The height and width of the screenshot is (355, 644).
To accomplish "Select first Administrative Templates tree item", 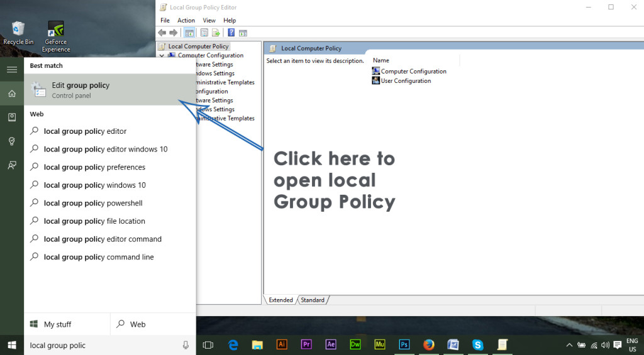I will pos(225,82).
